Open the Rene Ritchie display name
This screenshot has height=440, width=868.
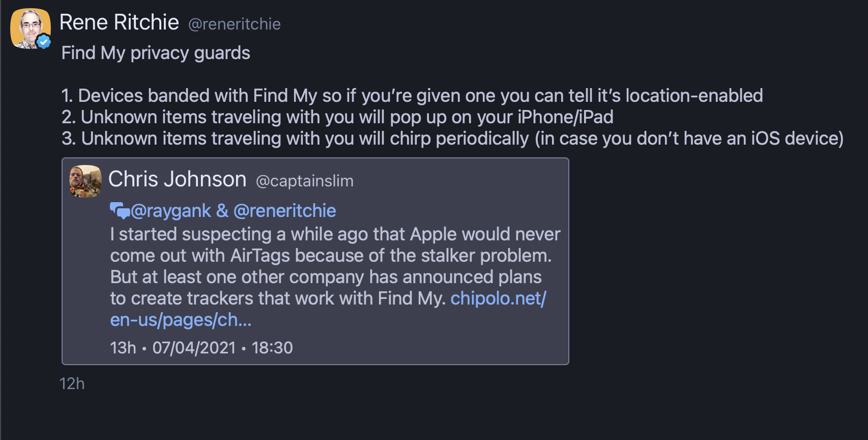coord(119,22)
